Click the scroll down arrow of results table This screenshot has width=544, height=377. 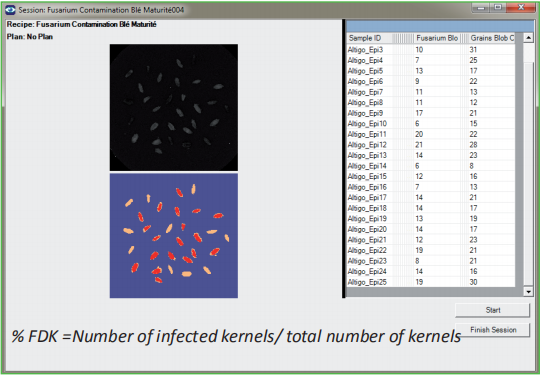coord(528,292)
